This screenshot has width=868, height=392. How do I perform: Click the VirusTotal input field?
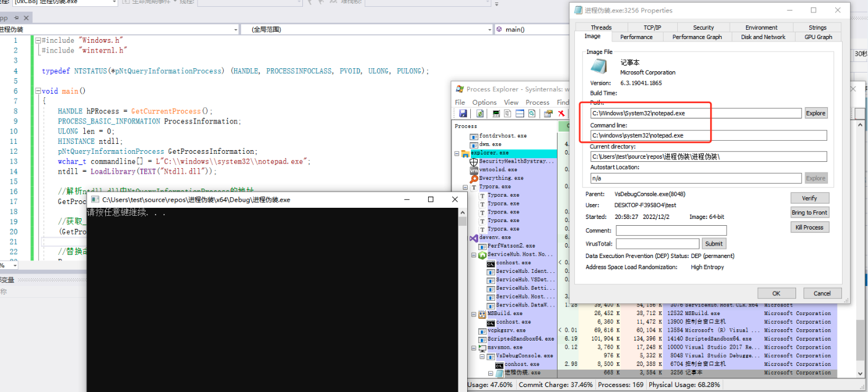(x=657, y=244)
